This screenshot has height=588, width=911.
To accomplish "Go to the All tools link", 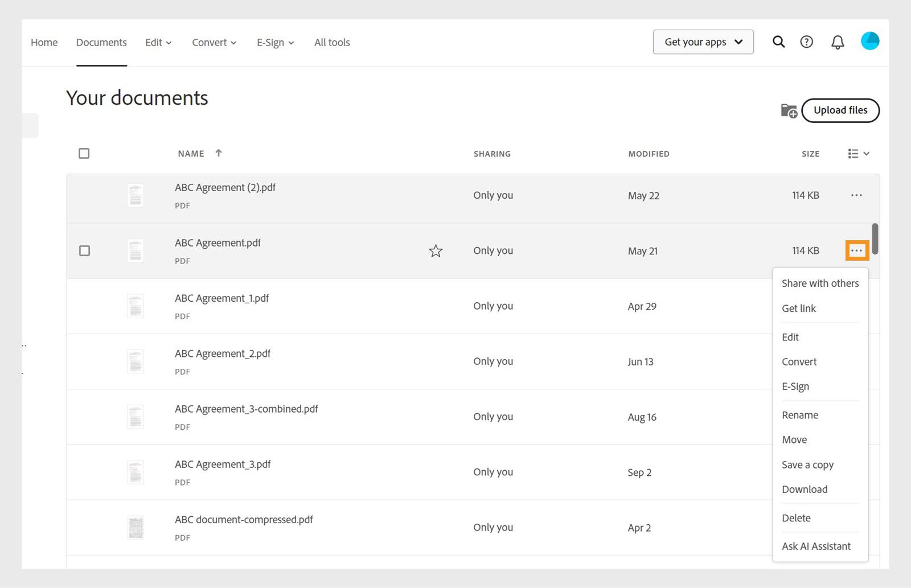I will pos(332,43).
